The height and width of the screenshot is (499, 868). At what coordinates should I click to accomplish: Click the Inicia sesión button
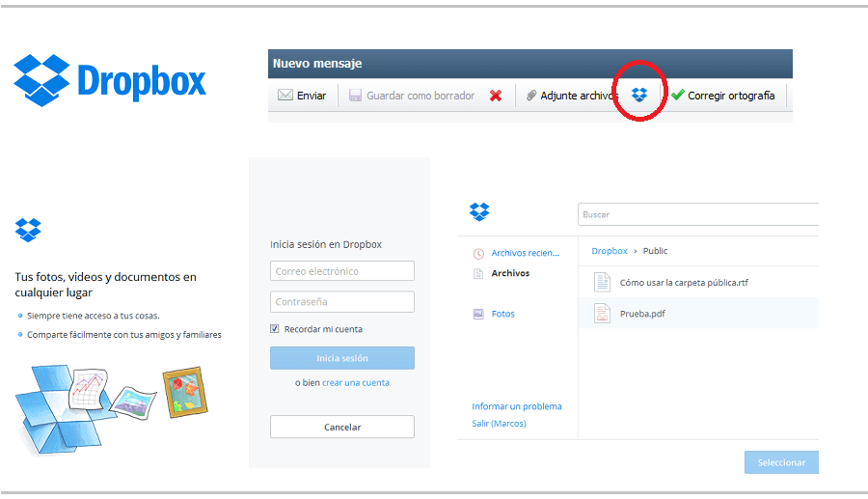click(342, 358)
